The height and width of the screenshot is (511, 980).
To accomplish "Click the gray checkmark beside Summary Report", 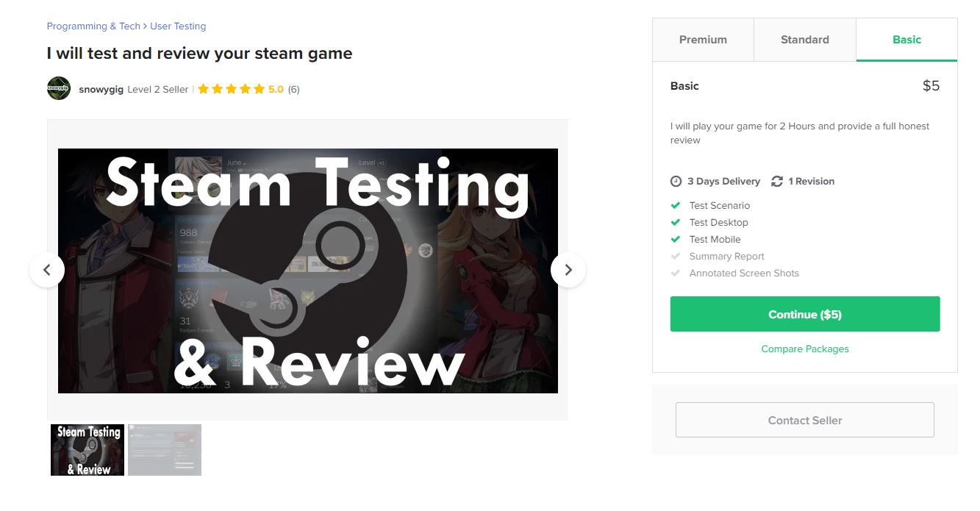I will point(676,256).
